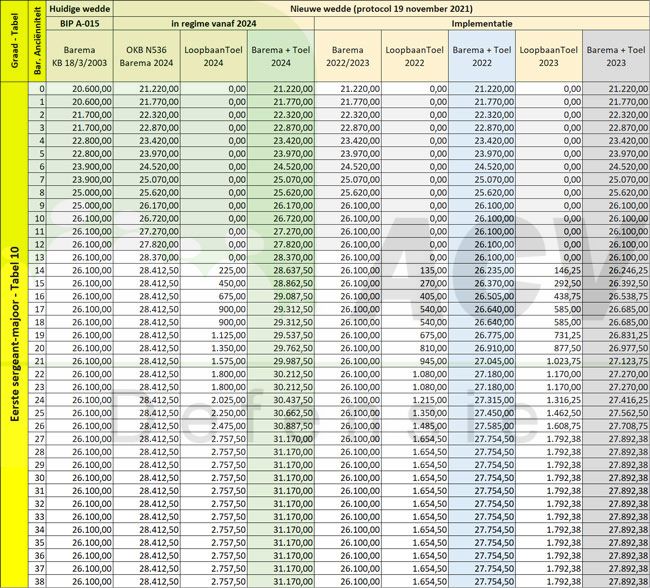
Task: Click the "in regime vanaf 2024" header
Action: click(214, 23)
